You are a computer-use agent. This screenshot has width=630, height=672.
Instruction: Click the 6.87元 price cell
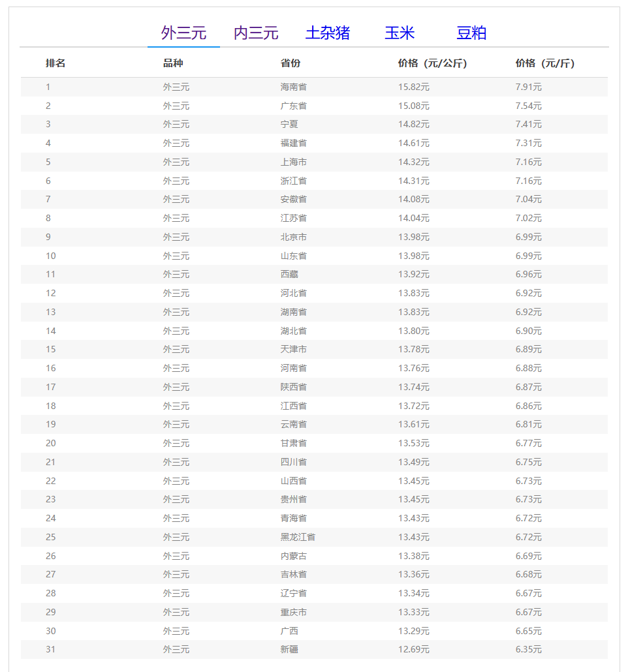point(528,387)
